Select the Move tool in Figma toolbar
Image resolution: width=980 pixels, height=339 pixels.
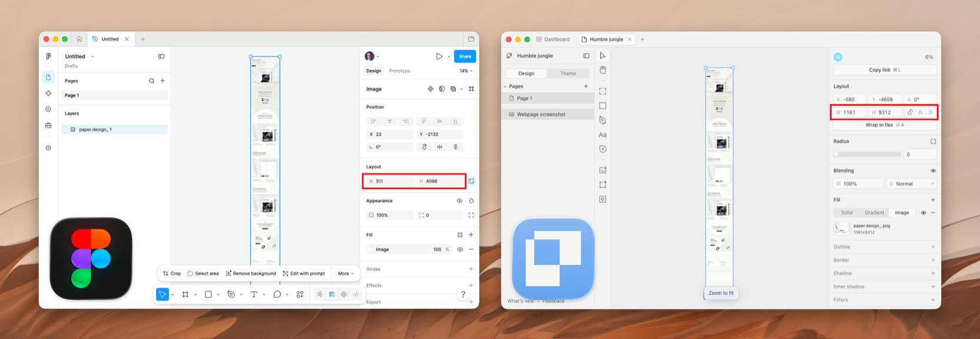pos(163,294)
